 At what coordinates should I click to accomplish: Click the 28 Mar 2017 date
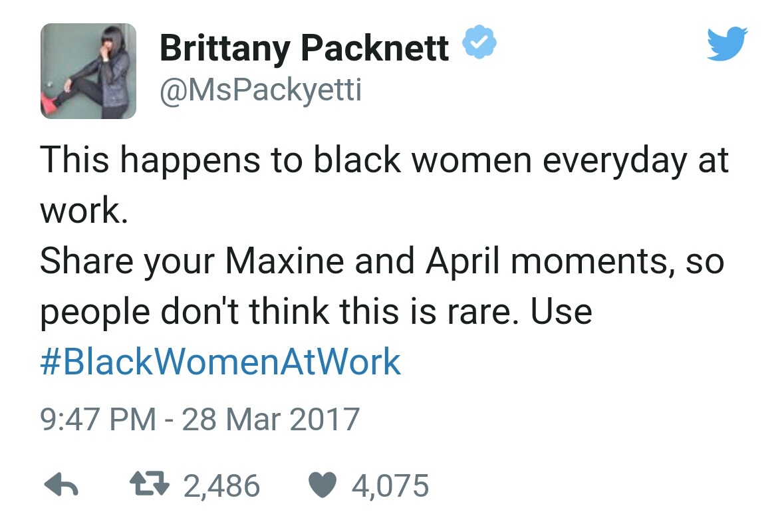pos(270,420)
